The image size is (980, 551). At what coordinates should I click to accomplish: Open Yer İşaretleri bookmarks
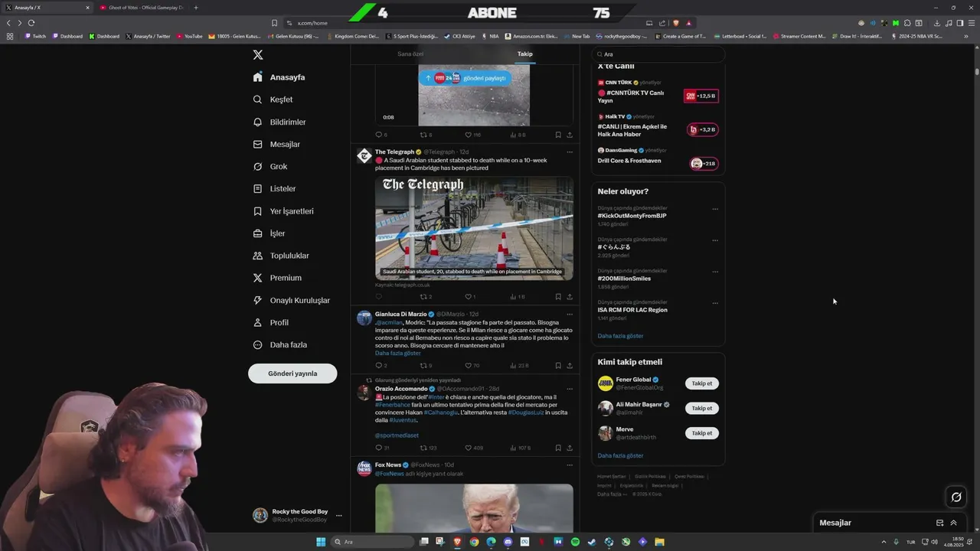[x=283, y=211]
